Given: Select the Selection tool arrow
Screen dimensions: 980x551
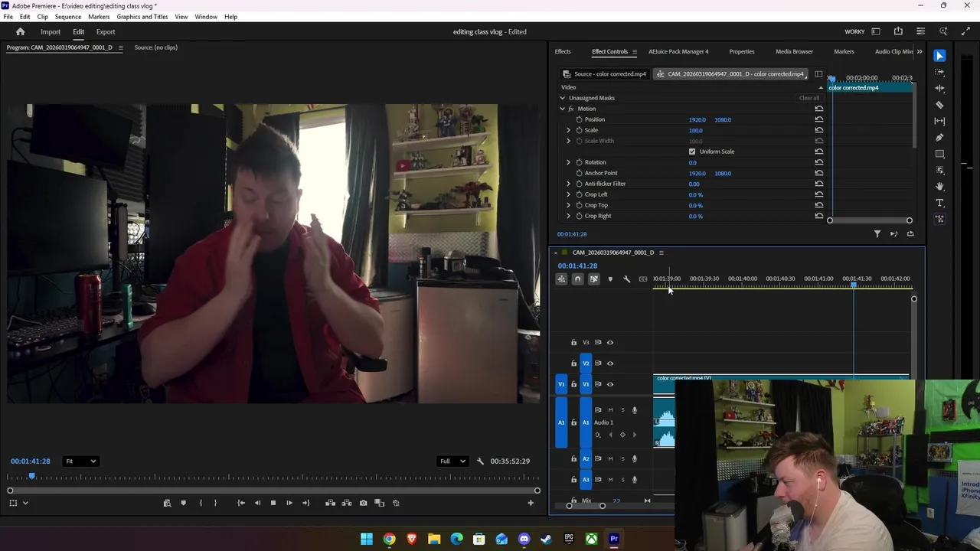Looking at the screenshot, I should (939, 56).
